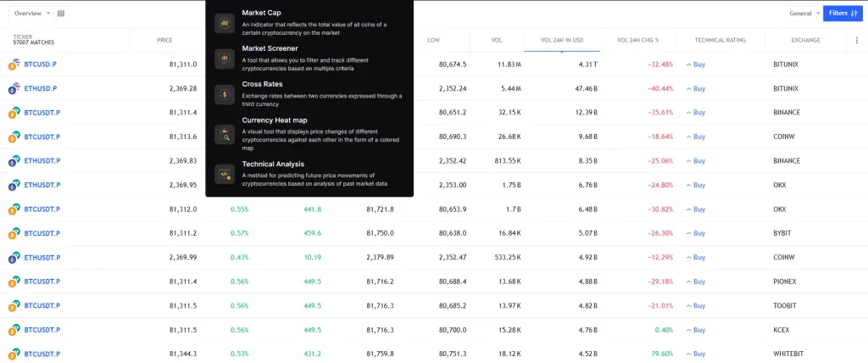Image resolution: width=868 pixels, height=363 pixels.
Task: Click the Cross Rates dollar icon
Action: coord(225,94)
